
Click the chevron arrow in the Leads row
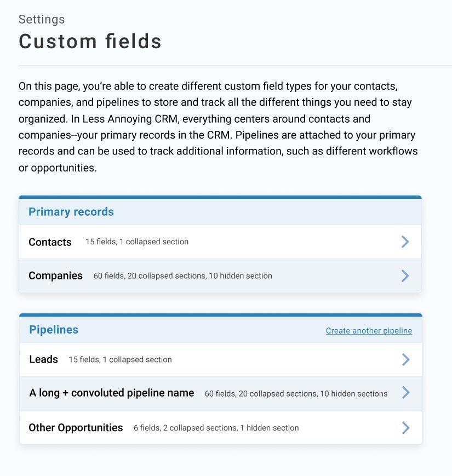click(x=405, y=359)
